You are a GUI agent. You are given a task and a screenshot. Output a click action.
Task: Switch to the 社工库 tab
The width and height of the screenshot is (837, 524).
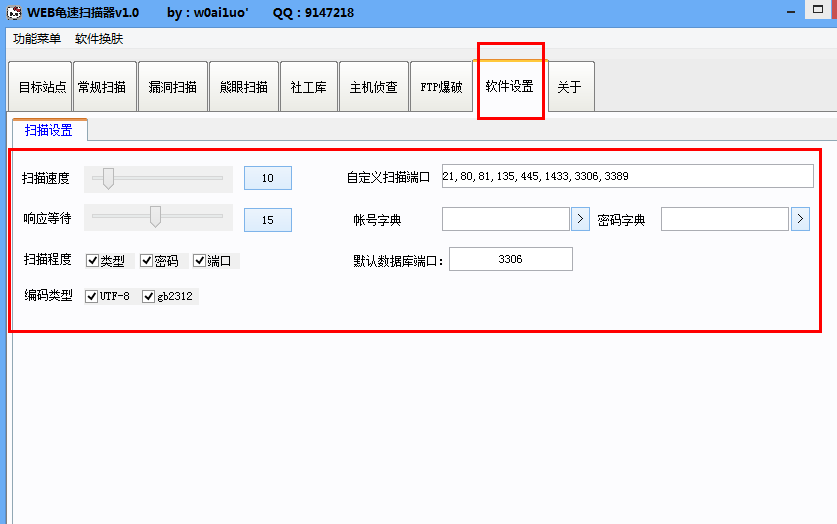click(309, 87)
